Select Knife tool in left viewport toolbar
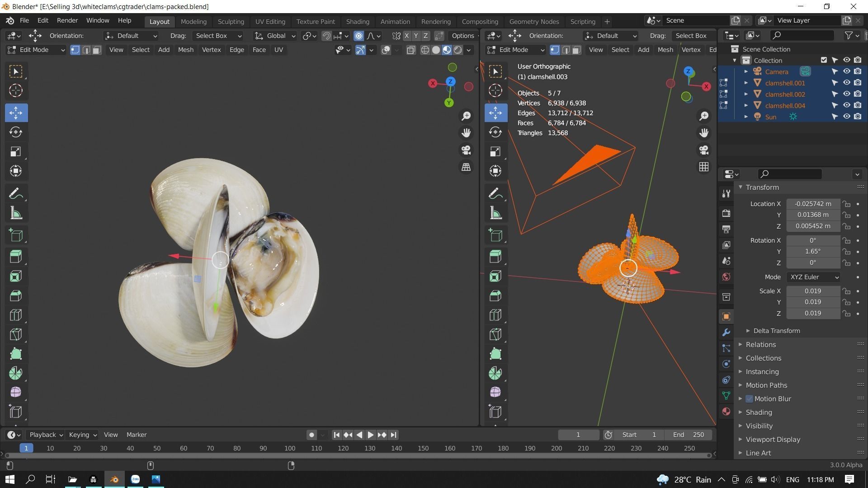Image resolution: width=868 pixels, height=488 pixels. coord(16,334)
